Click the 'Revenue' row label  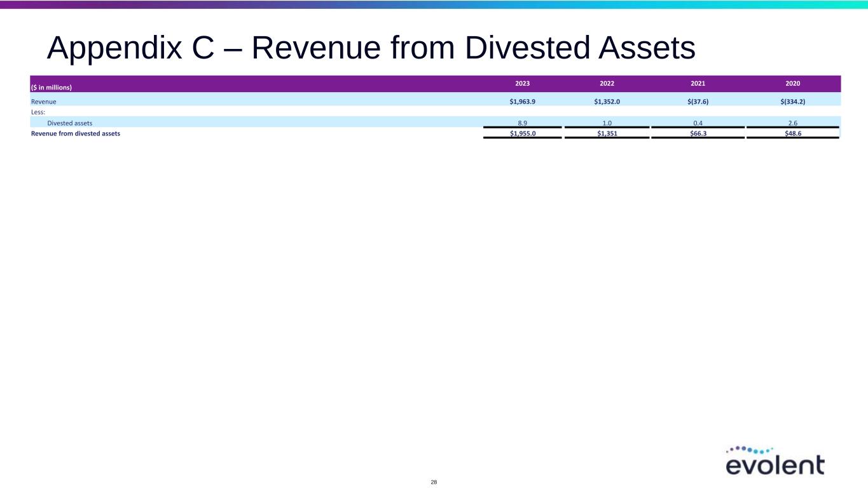click(44, 101)
